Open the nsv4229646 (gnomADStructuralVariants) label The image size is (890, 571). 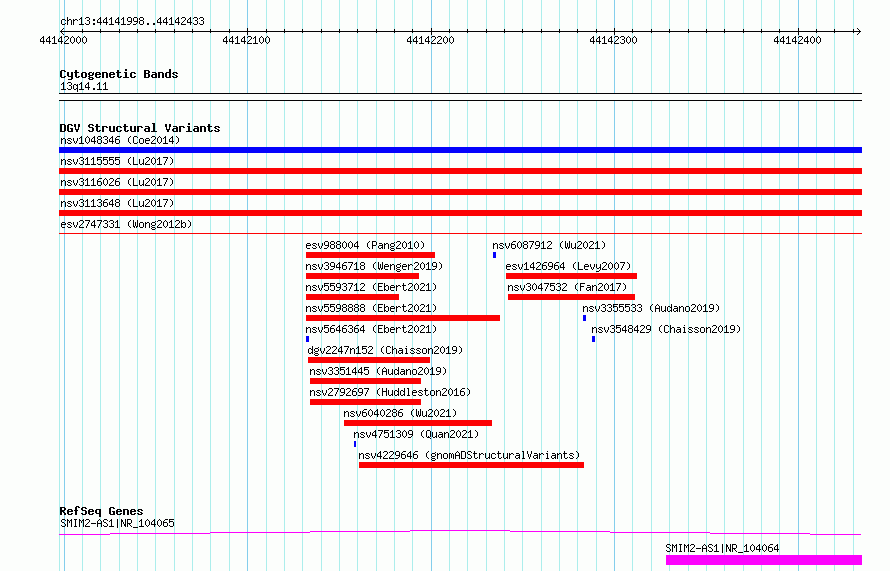click(x=469, y=455)
